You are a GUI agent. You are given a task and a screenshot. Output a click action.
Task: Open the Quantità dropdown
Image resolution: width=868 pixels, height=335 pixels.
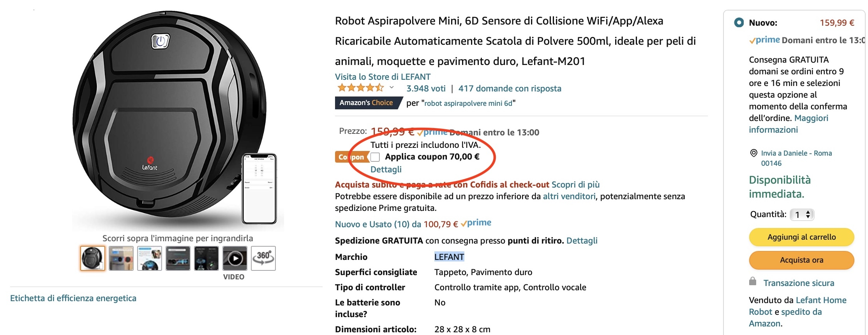(x=802, y=214)
